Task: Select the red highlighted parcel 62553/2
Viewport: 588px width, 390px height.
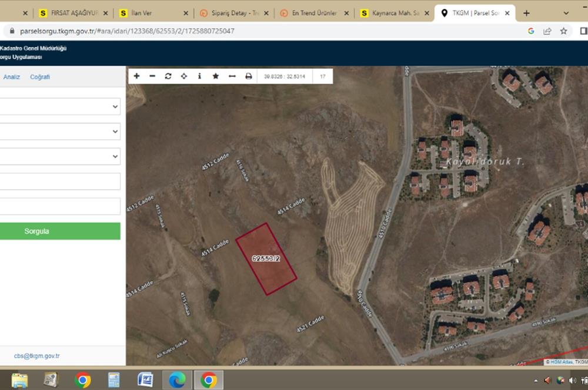Action: [x=266, y=258]
